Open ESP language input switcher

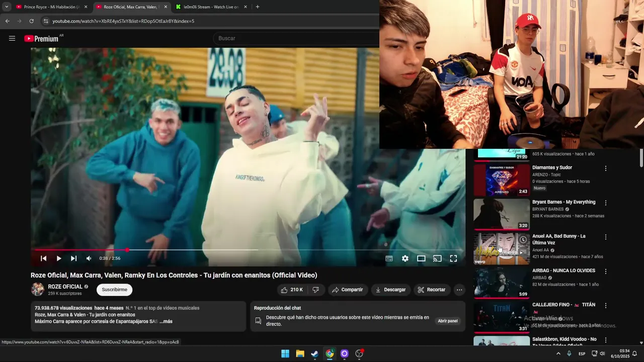coord(582,353)
